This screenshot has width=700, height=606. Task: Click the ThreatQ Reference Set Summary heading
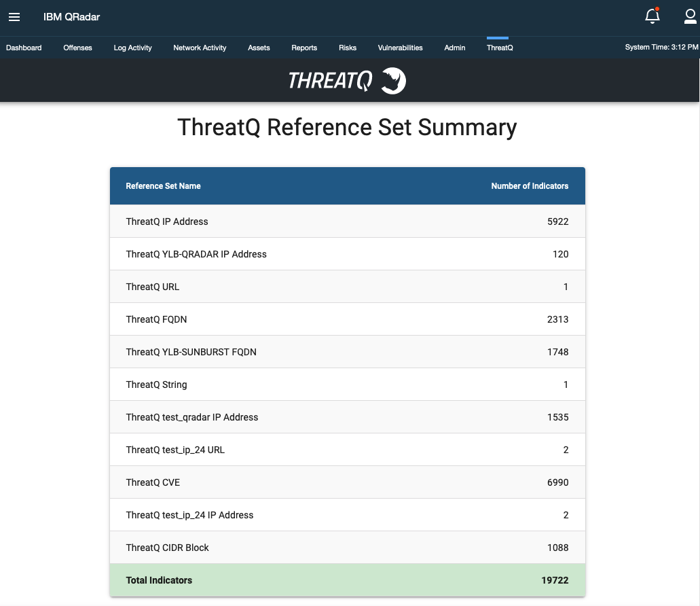point(347,127)
